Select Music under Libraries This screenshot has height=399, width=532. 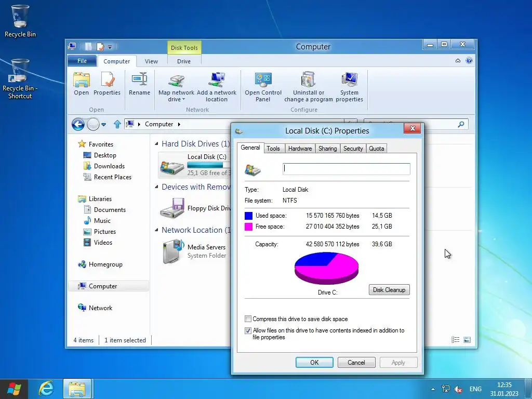(x=97, y=220)
